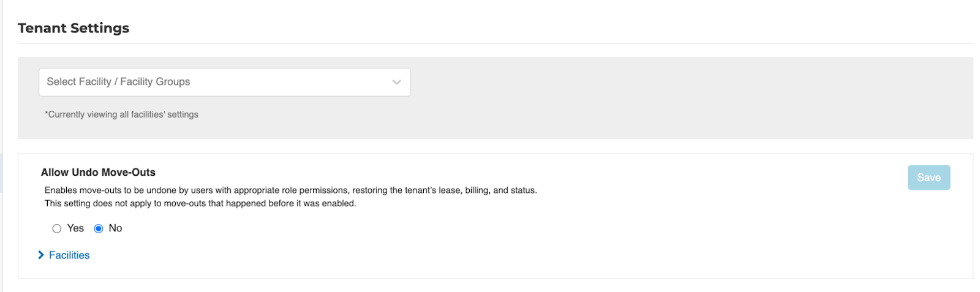Viewport: 980px width, 292px height.
Task: Click the 'This setting does not apply' note
Action: [200, 203]
